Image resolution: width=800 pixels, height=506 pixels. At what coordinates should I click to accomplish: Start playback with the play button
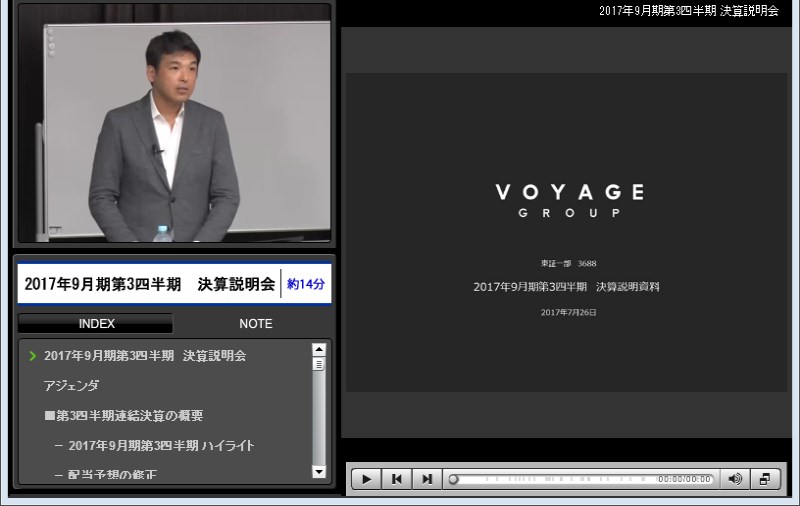click(366, 479)
